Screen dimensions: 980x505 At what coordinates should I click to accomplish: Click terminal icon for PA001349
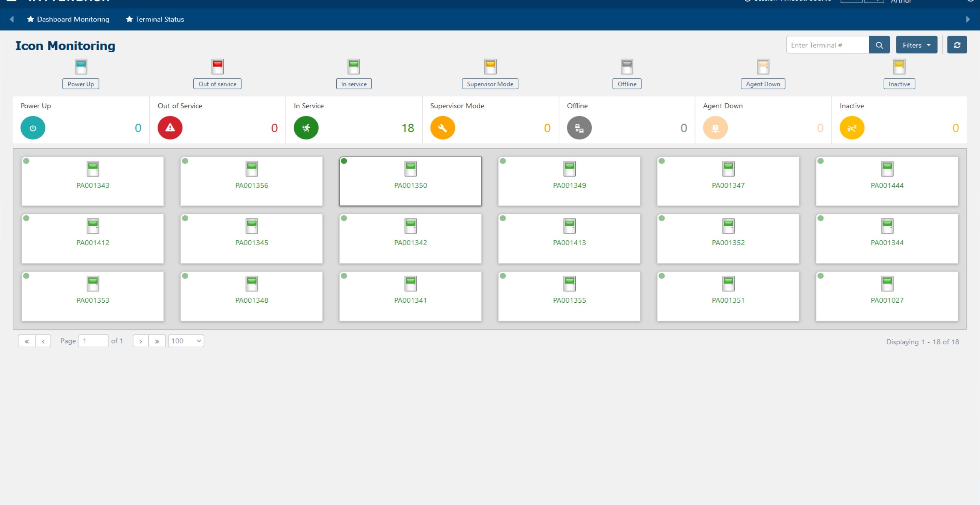[x=569, y=169]
